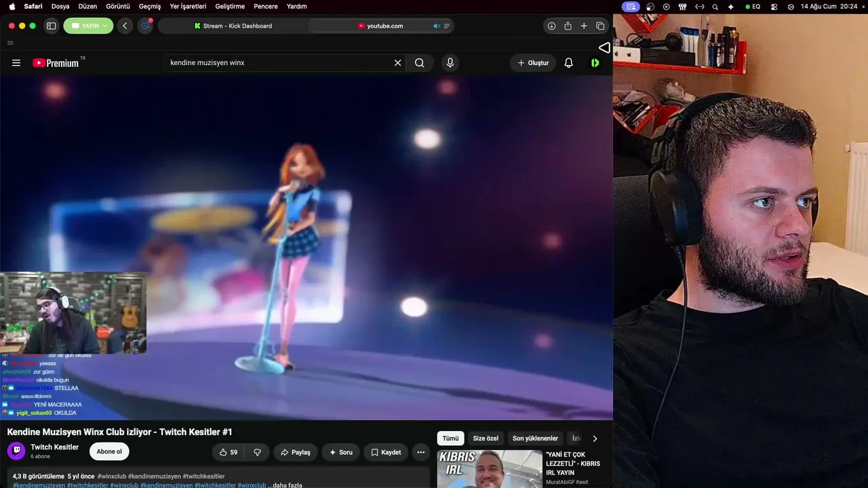The height and width of the screenshot is (488, 868).
Task: Switch to the Stream - Kick Dashboard tab
Action: [233, 26]
